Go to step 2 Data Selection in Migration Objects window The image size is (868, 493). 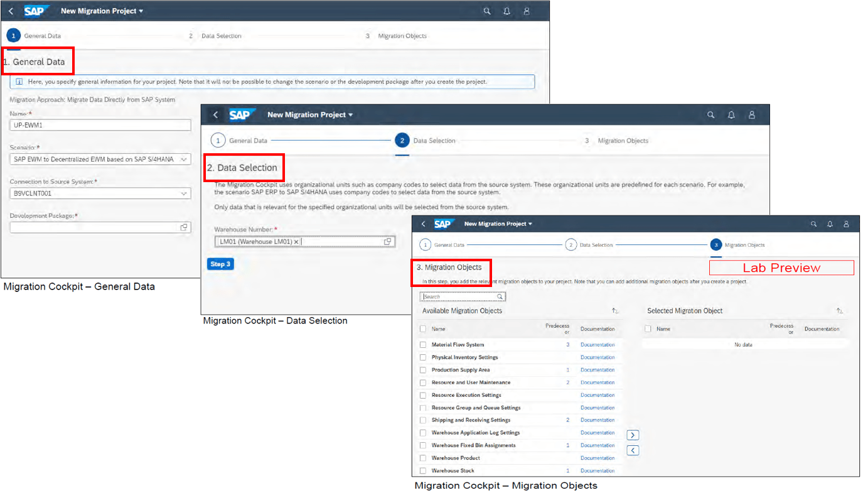[589, 245]
